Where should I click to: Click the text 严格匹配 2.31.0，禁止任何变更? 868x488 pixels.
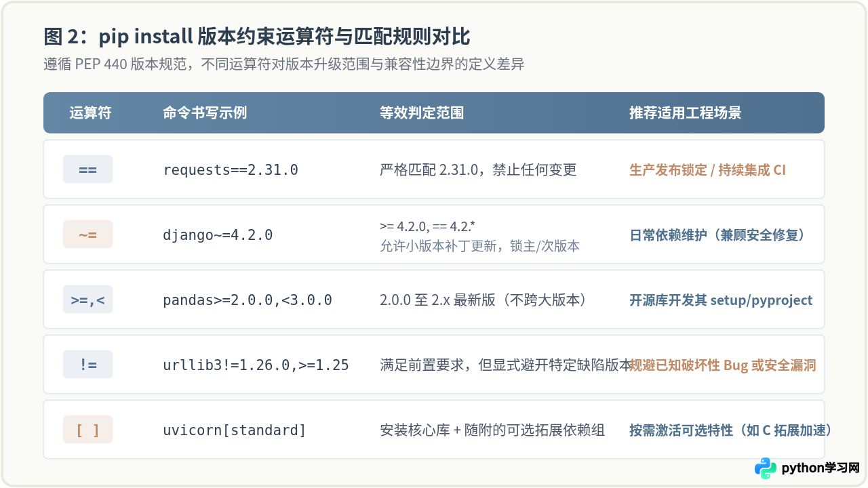point(478,169)
